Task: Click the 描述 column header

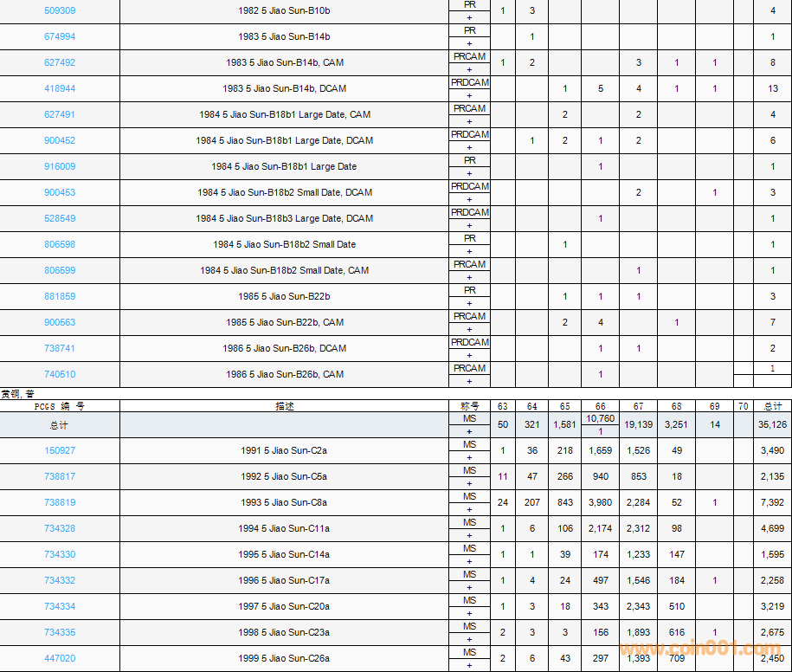Action: (285, 405)
